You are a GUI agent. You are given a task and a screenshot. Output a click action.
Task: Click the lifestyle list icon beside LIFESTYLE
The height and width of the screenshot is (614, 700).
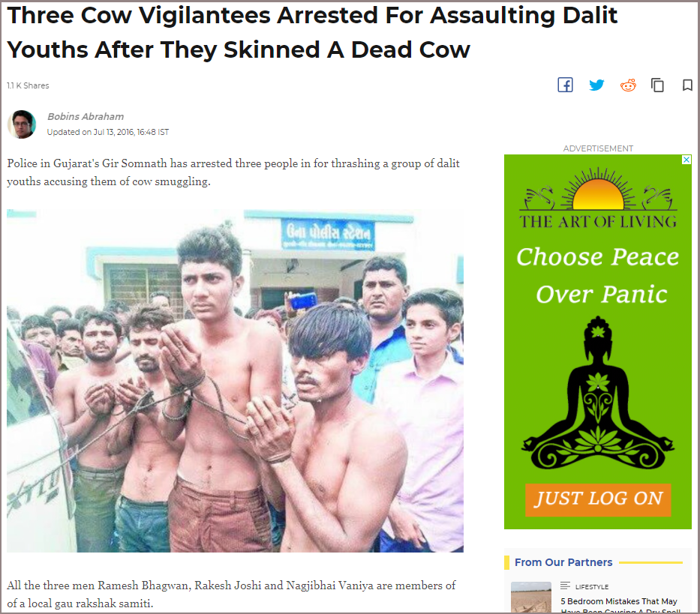(565, 586)
